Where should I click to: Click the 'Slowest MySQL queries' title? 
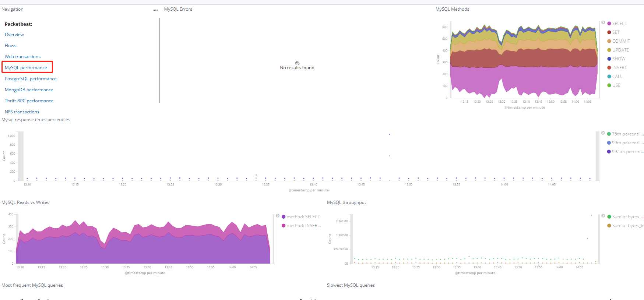click(351, 285)
